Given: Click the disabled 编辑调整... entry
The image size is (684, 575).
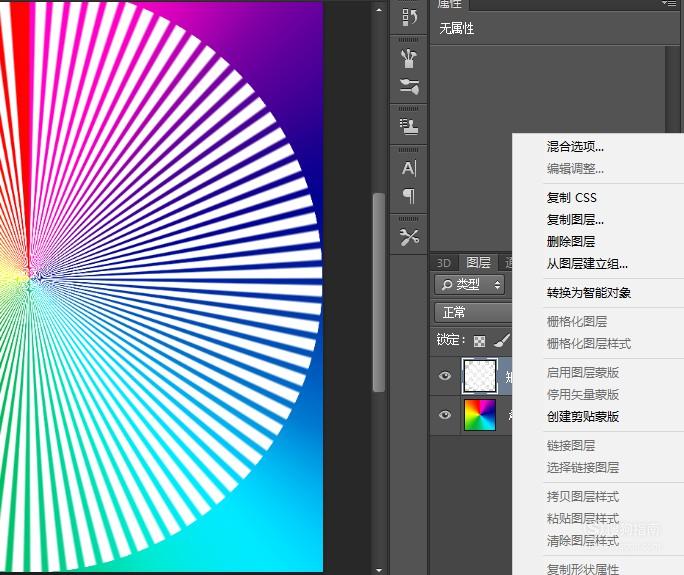Looking at the screenshot, I should coord(575,168).
